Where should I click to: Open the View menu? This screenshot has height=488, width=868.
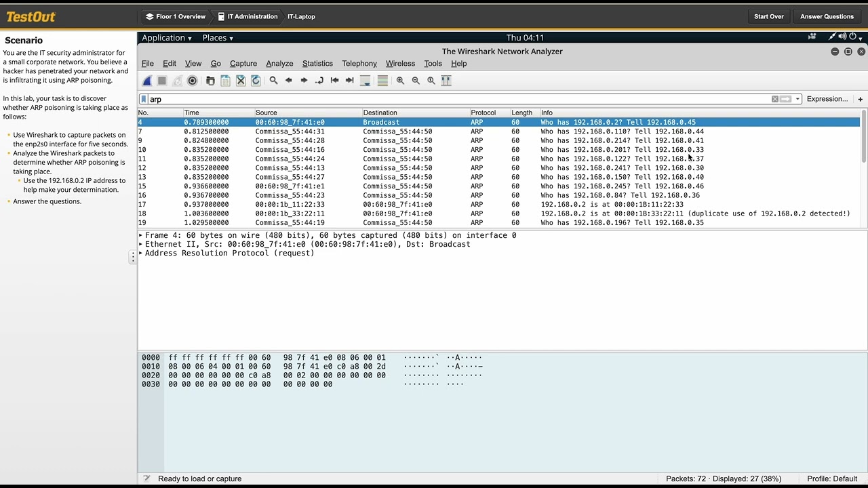193,64
